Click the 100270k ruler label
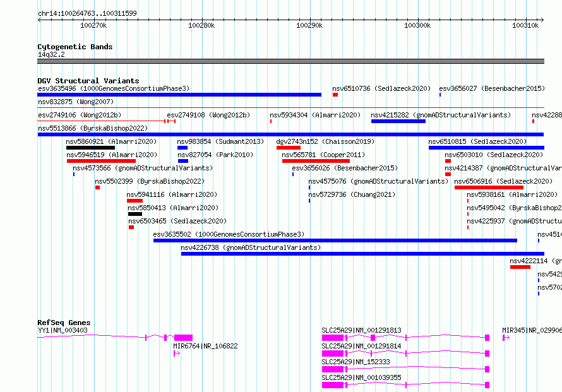562x392 pixels. (x=93, y=25)
